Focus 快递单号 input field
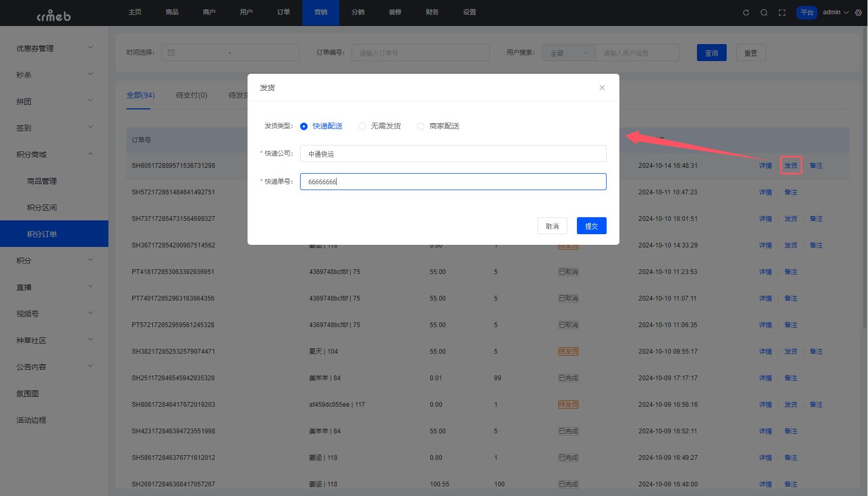The height and width of the screenshot is (496, 868). 453,182
